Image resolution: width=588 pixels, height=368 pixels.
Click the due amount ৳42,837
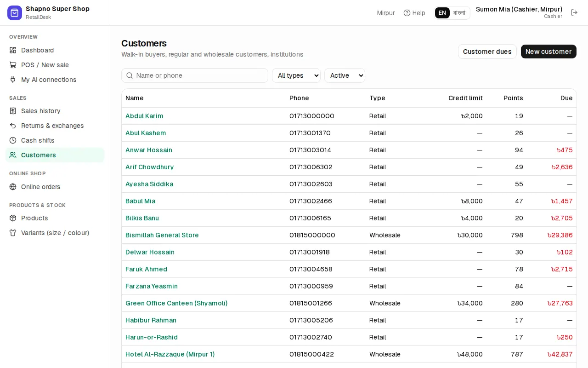[560, 354]
